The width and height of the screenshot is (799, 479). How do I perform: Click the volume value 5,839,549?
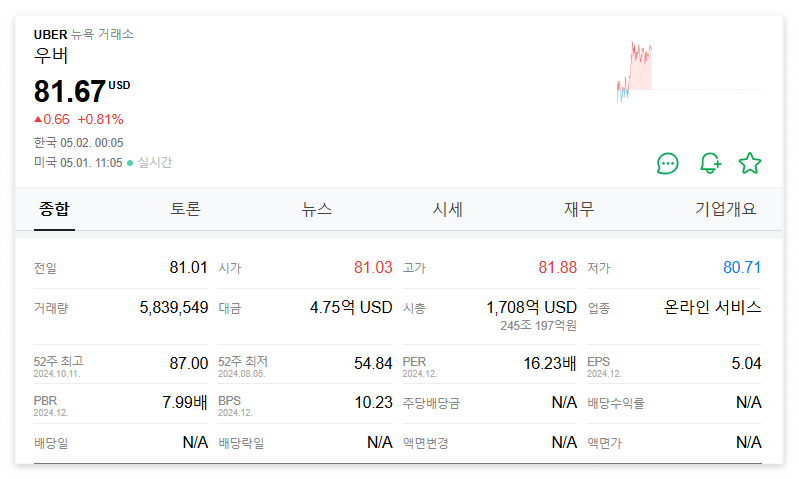point(174,307)
